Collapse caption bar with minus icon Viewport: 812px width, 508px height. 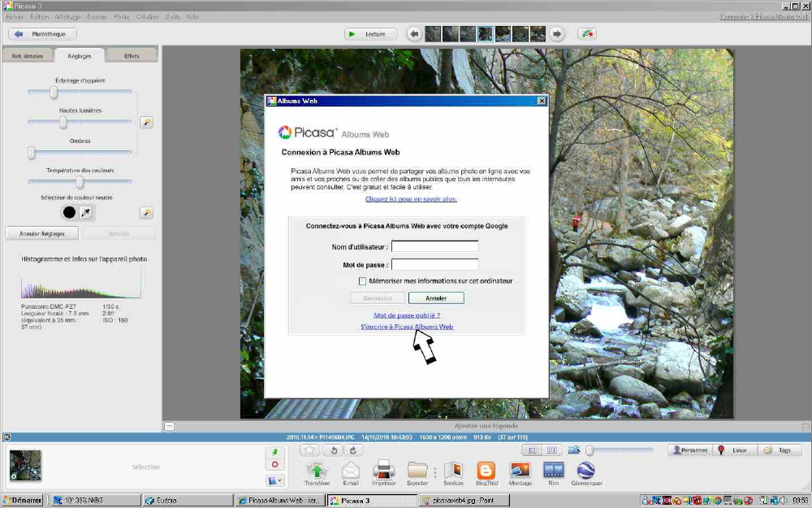point(170,427)
